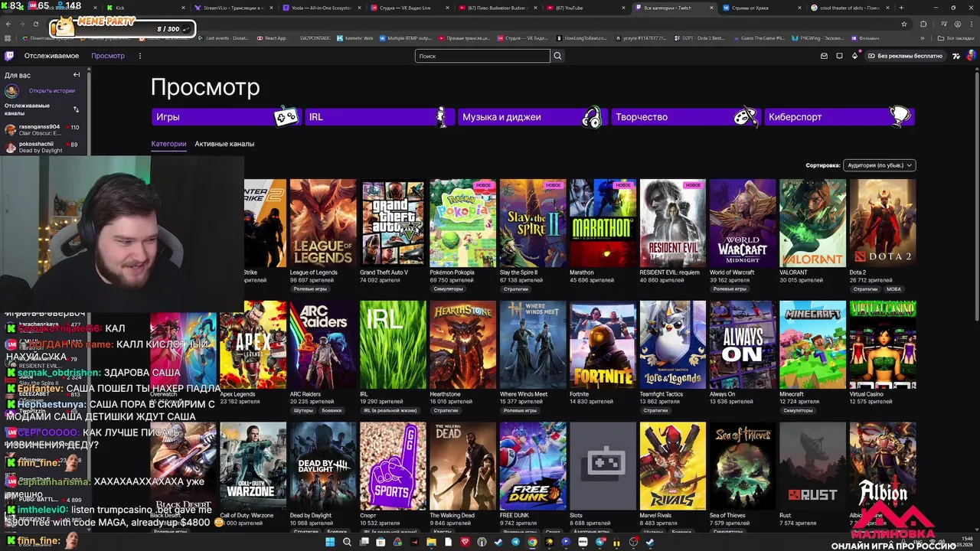Go to Отслеживаемое in top nav
This screenshot has width=980, height=551.
[51, 56]
